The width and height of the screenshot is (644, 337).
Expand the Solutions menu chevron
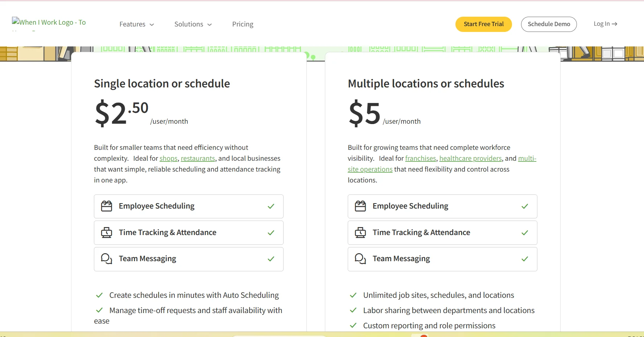[210, 25]
